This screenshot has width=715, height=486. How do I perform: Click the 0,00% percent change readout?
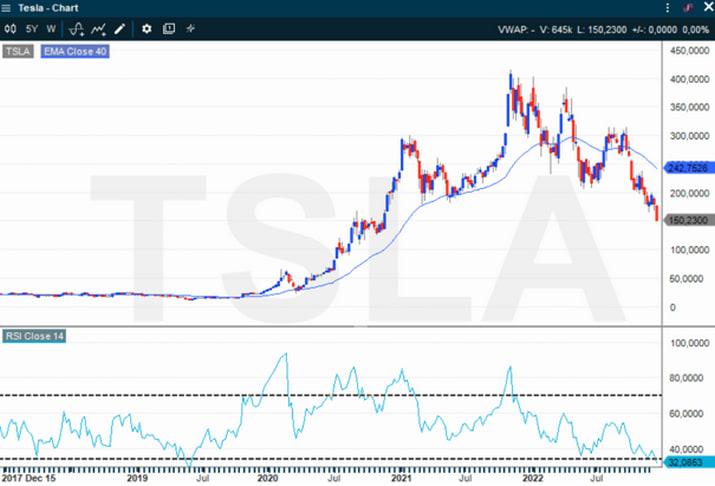pyautogui.click(x=695, y=30)
